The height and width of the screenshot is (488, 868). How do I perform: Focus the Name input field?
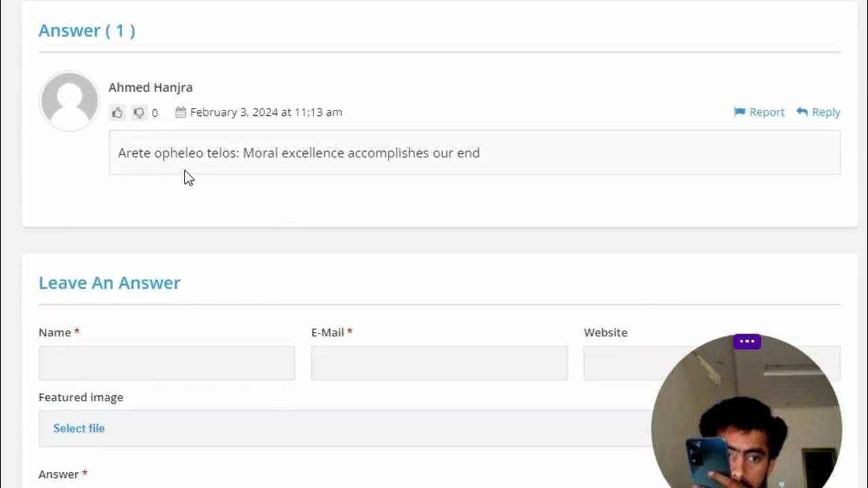coord(167,363)
